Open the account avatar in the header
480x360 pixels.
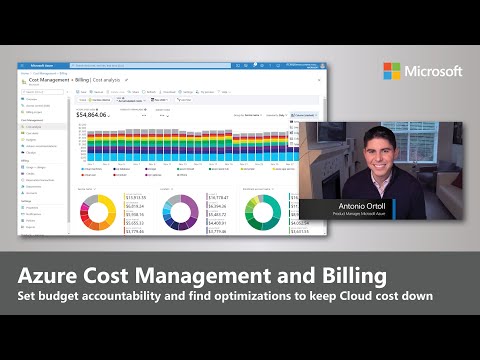323,66
